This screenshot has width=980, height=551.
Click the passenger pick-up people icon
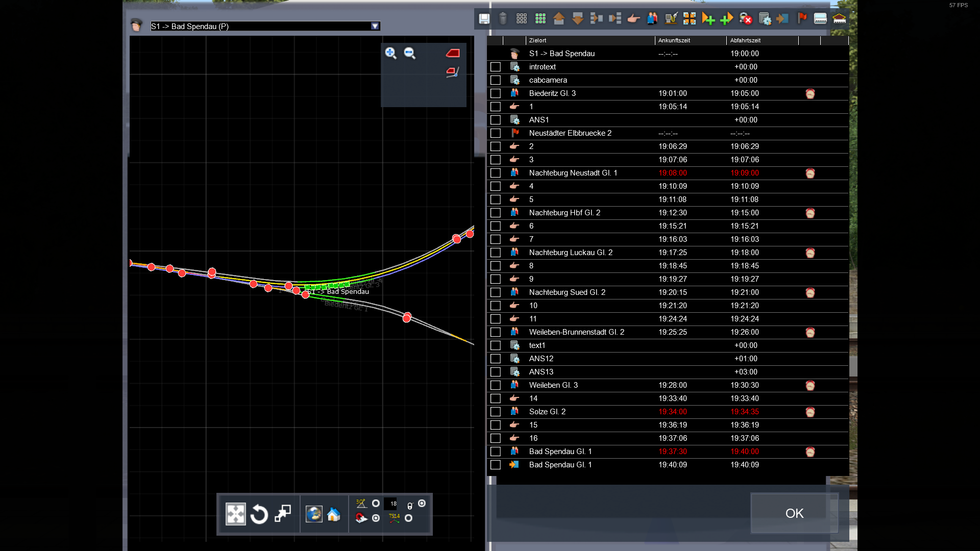pos(652,19)
